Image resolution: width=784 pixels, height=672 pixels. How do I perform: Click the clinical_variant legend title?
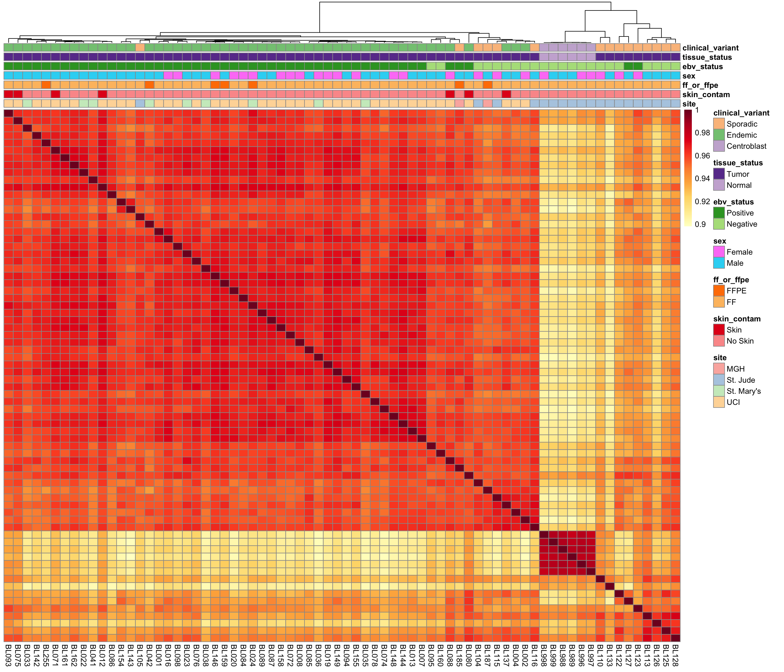742,113
